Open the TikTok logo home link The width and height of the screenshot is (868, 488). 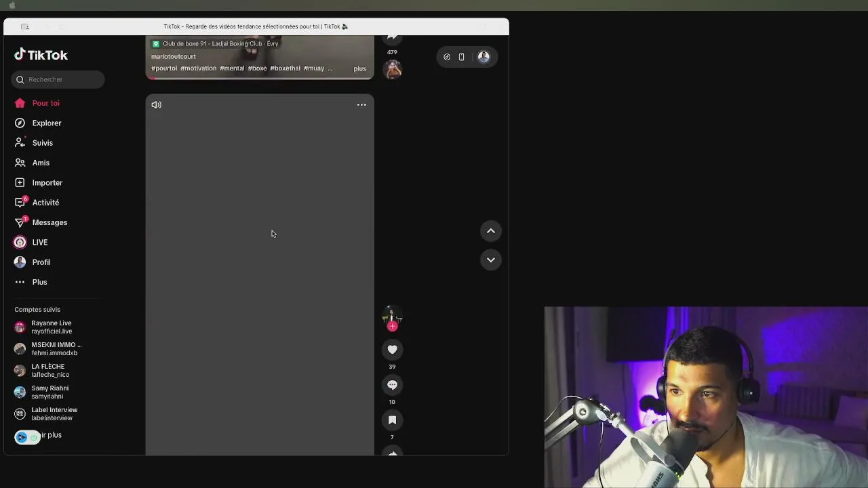tap(41, 55)
